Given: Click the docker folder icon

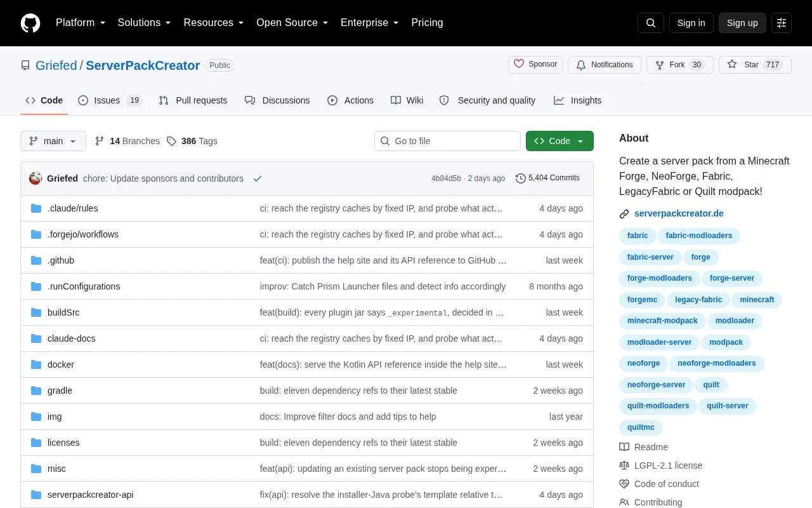Looking at the screenshot, I should 36,364.
